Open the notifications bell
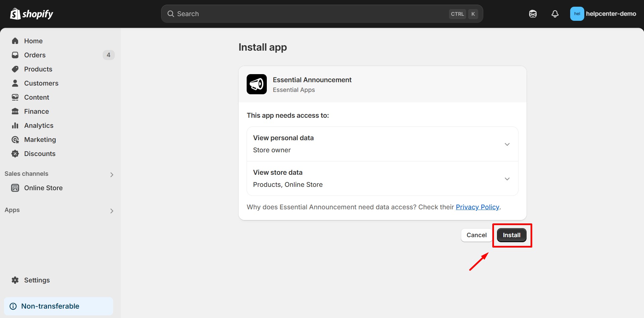This screenshot has width=644, height=318. pos(555,14)
